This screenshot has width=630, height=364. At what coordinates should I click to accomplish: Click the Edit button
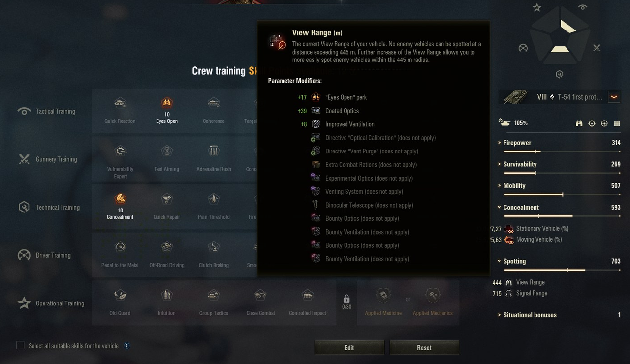pyautogui.click(x=349, y=348)
